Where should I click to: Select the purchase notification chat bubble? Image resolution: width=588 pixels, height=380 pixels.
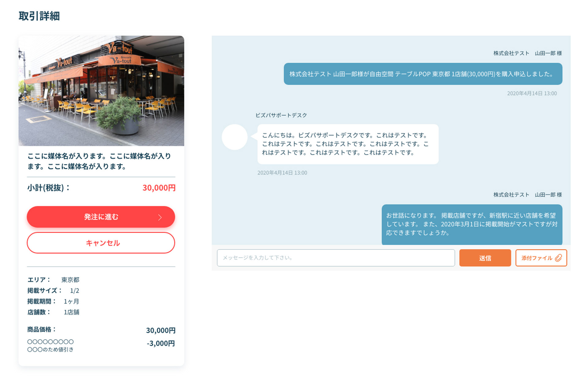click(x=423, y=74)
